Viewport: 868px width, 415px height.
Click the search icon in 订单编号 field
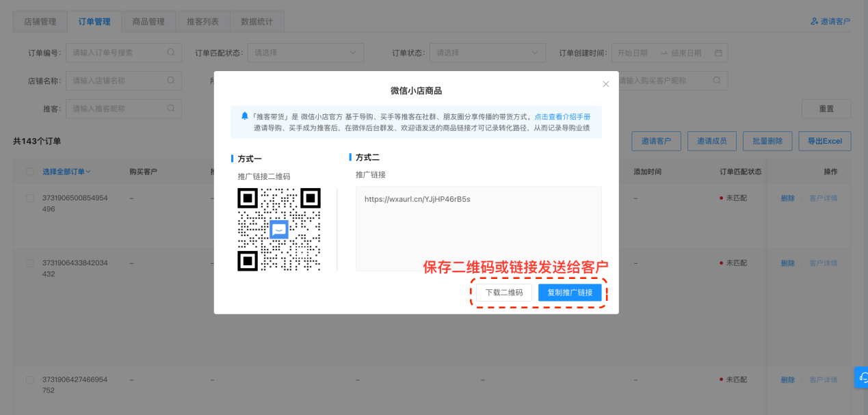point(171,52)
